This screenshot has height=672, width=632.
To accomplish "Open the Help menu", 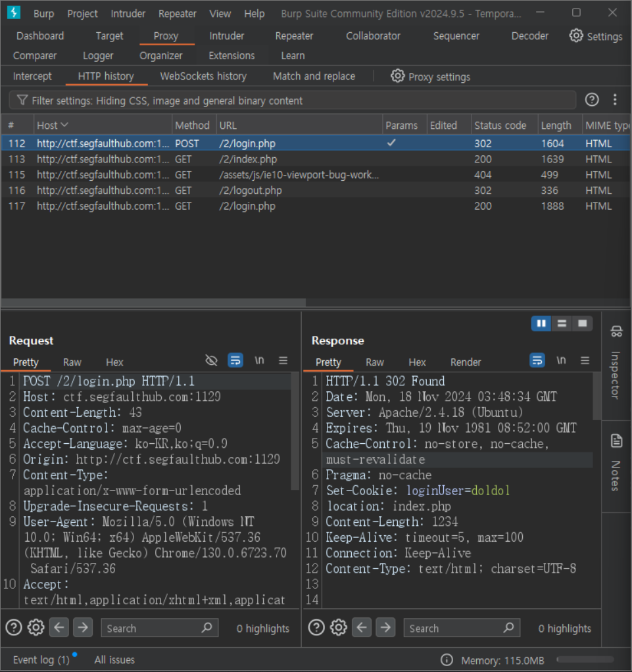I will (x=255, y=14).
